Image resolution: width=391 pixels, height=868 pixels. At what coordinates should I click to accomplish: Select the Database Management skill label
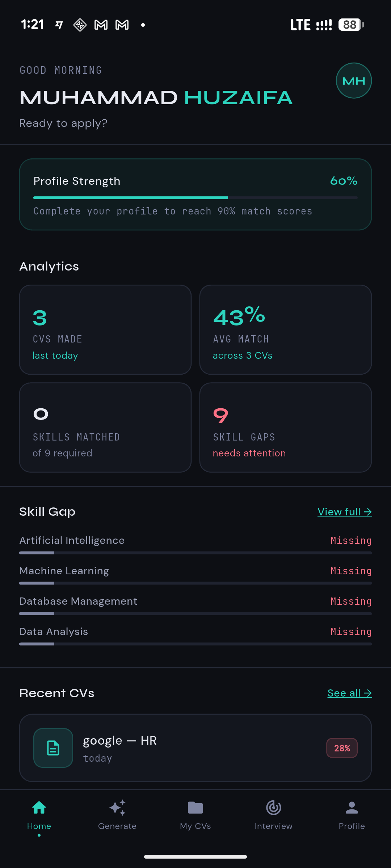(x=78, y=601)
